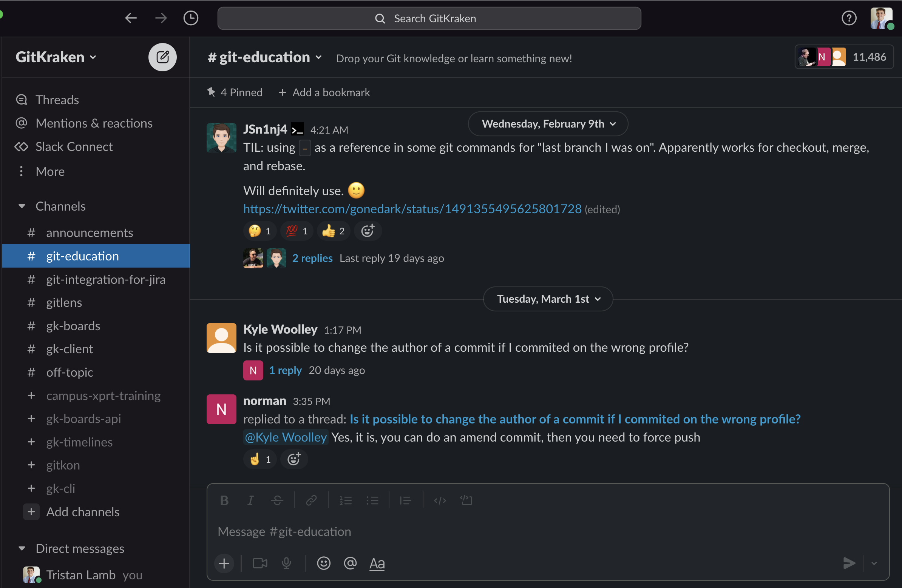Open the 4 Pinned items
Viewport: 902px width, 588px height.
pyautogui.click(x=235, y=92)
